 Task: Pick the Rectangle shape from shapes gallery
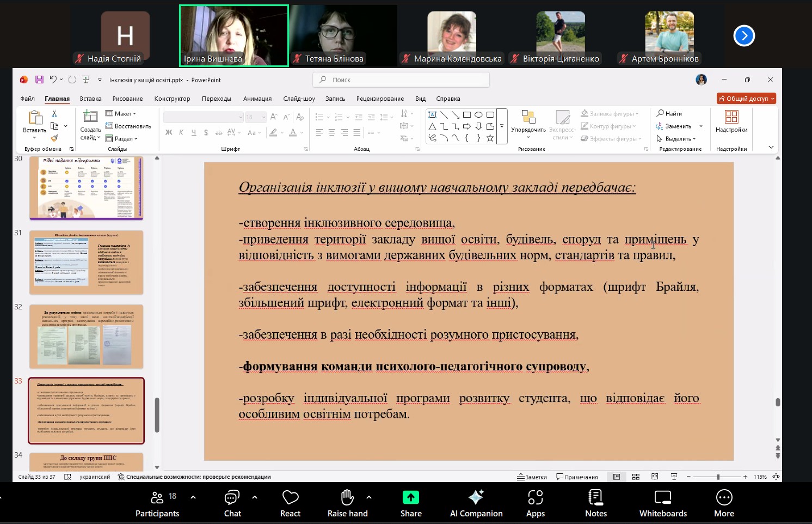point(467,114)
